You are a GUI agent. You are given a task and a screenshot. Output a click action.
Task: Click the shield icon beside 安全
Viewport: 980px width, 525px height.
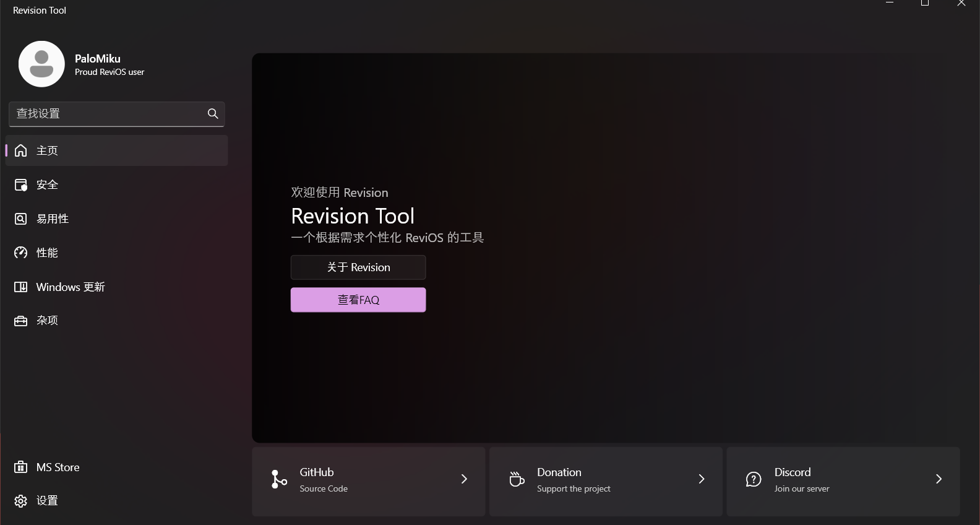point(21,184)
